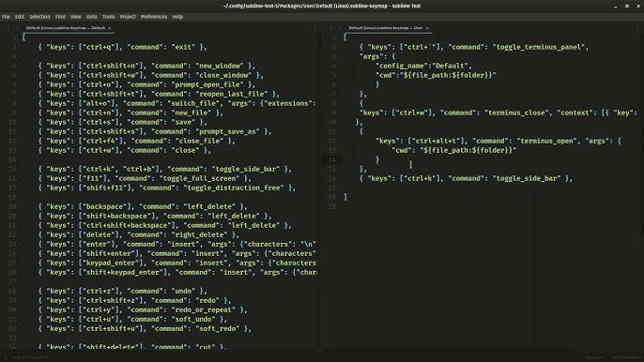Viewport: 644px width, 362px height.
Task: Open the Preferences menu
Action: [154, 17]
